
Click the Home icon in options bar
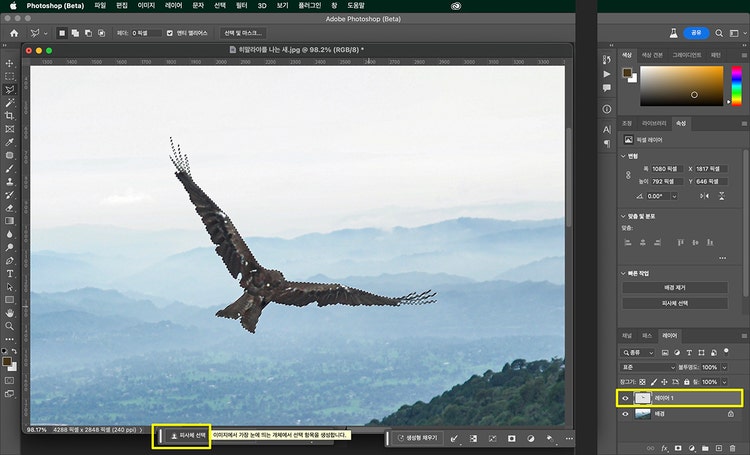pos(14,33)
